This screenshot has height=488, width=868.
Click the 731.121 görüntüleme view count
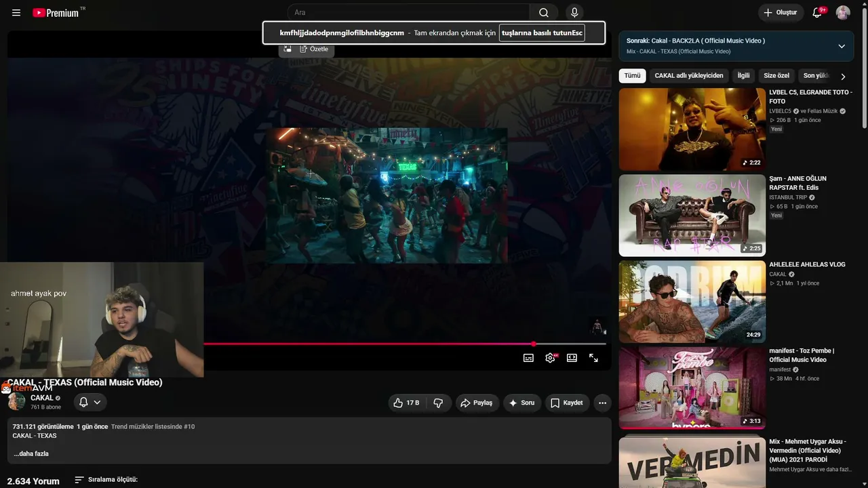43,427
